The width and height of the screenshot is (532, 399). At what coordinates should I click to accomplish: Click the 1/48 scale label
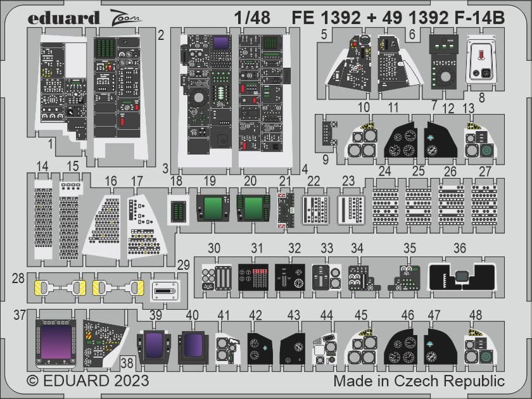point(252,18)
